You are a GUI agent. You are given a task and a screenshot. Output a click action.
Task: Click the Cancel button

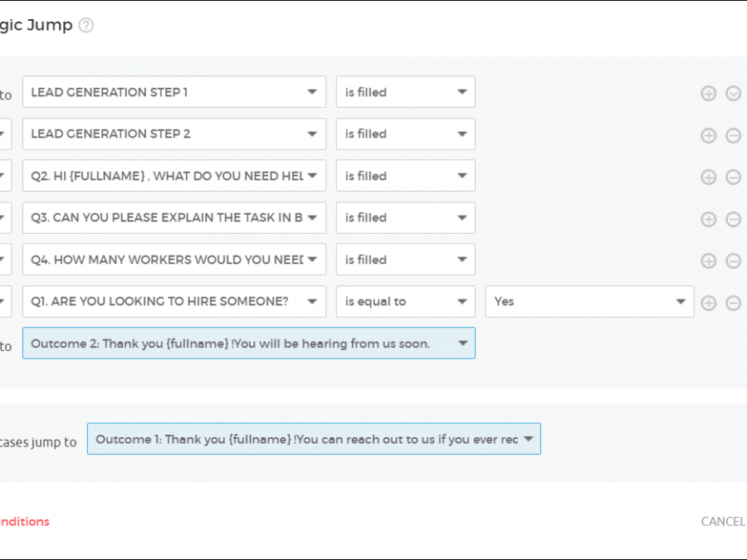723,521
